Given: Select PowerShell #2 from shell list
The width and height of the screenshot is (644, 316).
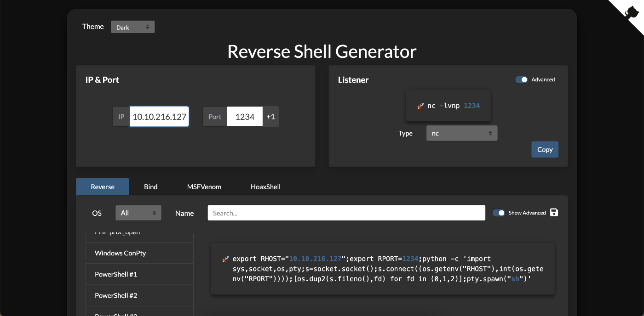Looking at the screenshot, I should click(x=139, y=296).
